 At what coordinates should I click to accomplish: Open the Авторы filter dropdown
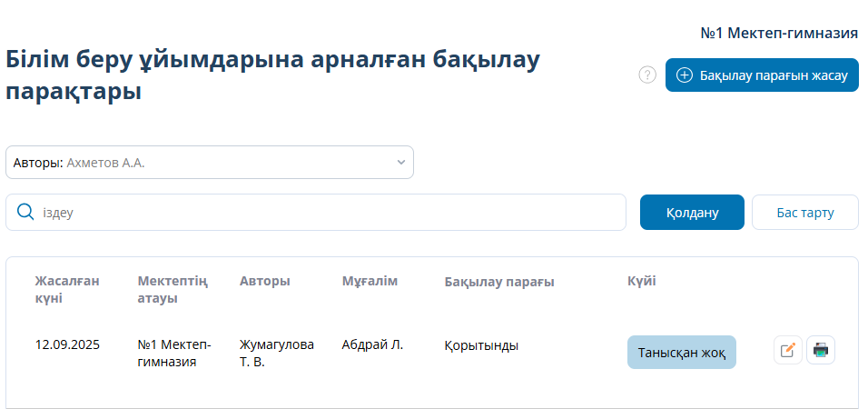tap(210, 163)
